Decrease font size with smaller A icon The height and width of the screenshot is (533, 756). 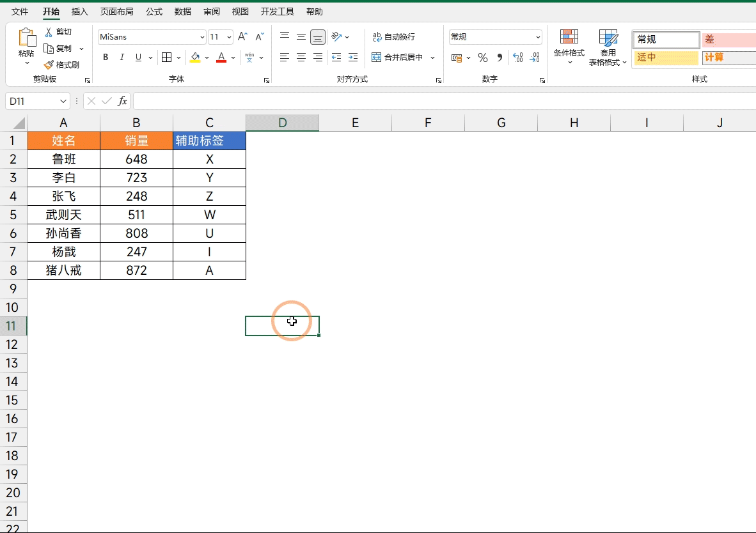coord(260,36)
